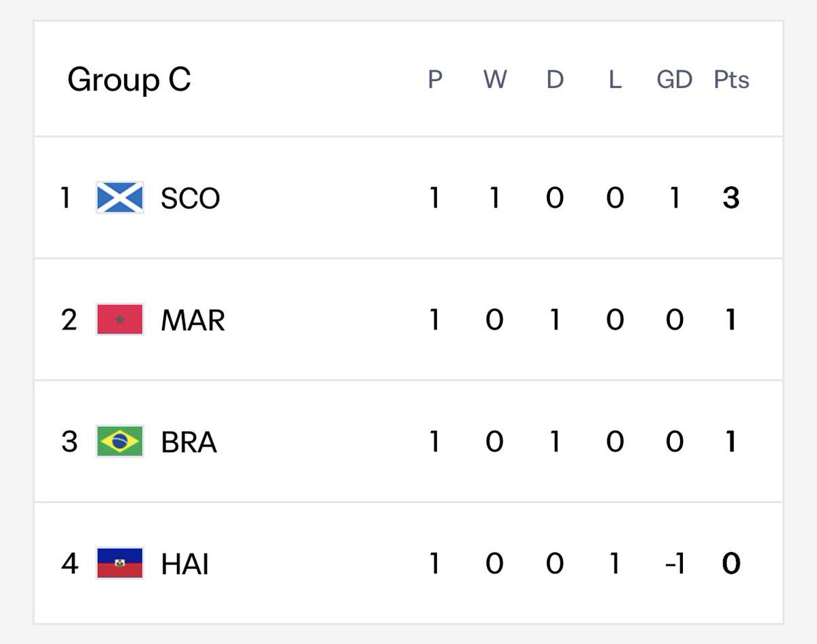Click the D column header
817x644 pixels.
pyautogui.click(x=555, y=80)
